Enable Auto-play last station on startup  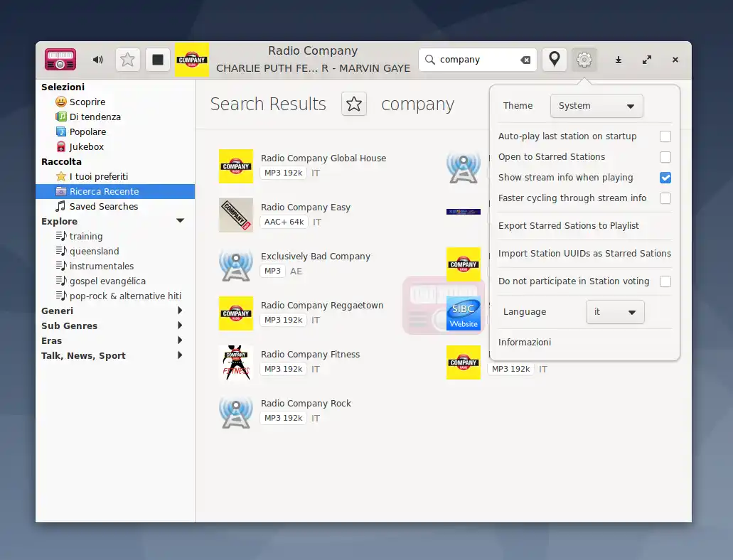click(x=665, y=136)
